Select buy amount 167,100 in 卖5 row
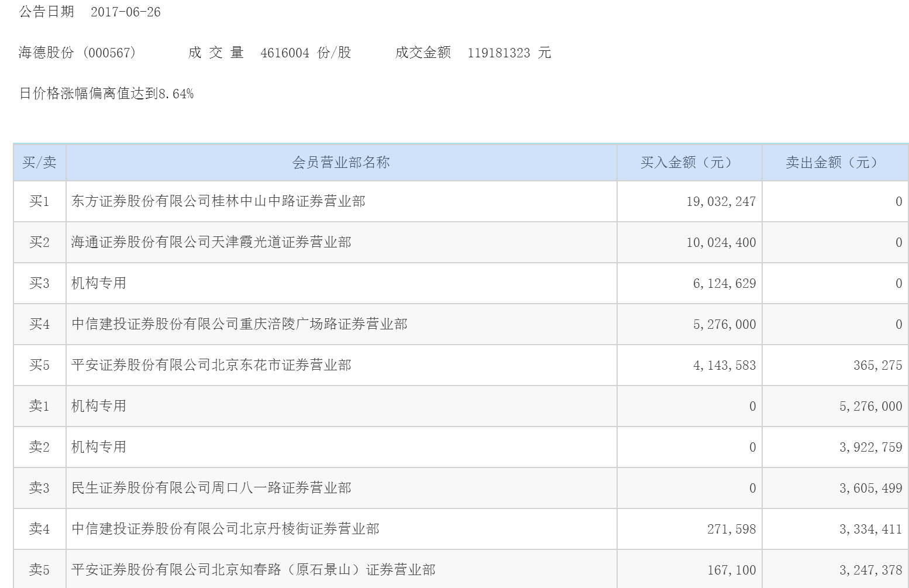 (x=732, y=570)
